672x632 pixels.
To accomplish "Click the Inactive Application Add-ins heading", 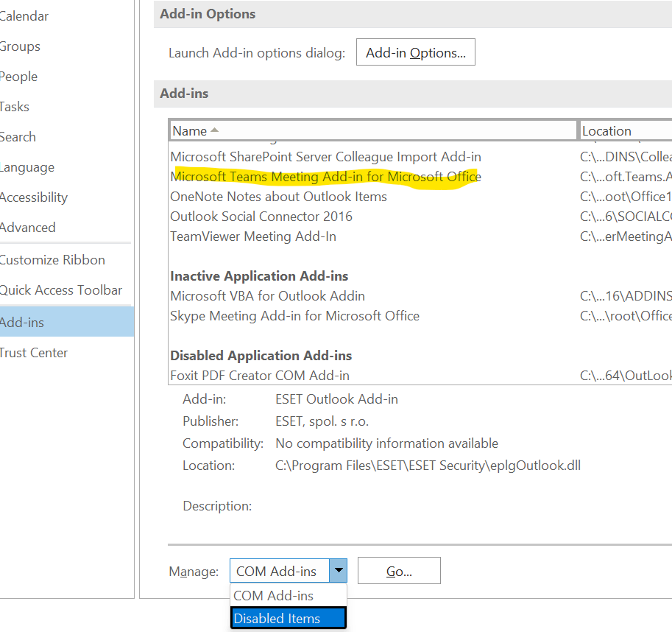I will (259, 276).
